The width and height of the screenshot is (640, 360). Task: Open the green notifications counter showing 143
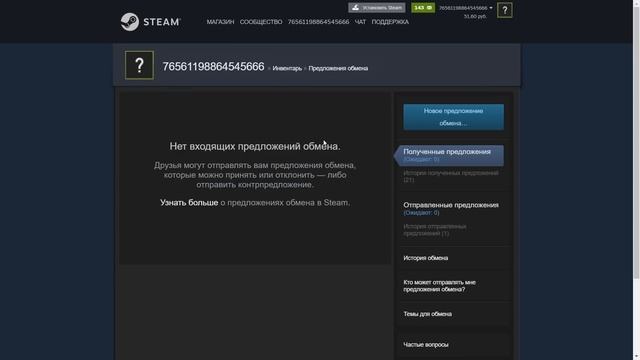coord(423,8)
